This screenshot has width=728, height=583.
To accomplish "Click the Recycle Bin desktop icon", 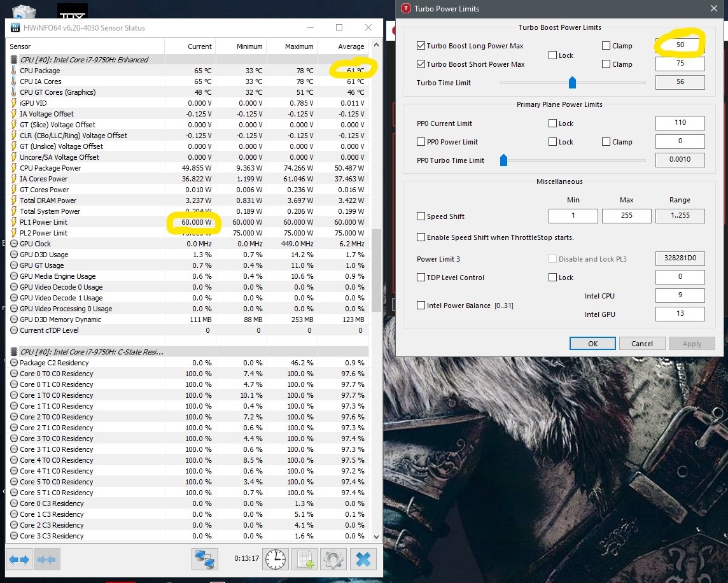I will (x=24, y=11).
